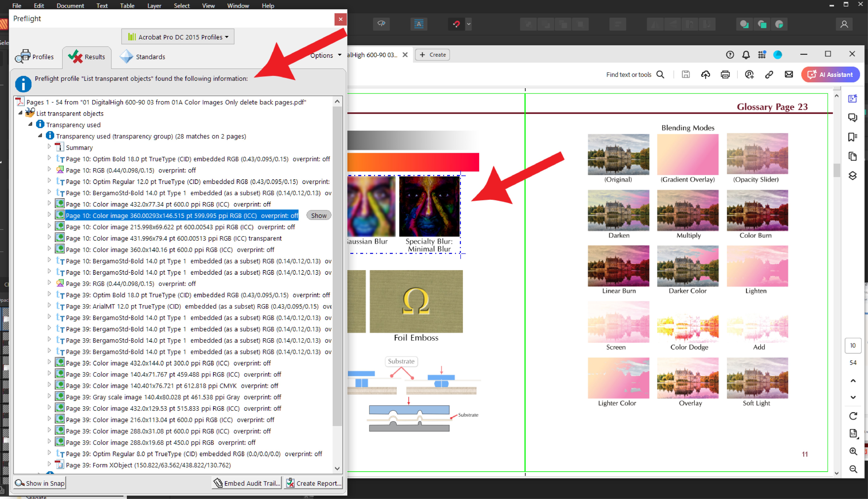Open dropdown arrow next to the magnet icon
This screenshot has width=868, height=499.
(469, 24)
